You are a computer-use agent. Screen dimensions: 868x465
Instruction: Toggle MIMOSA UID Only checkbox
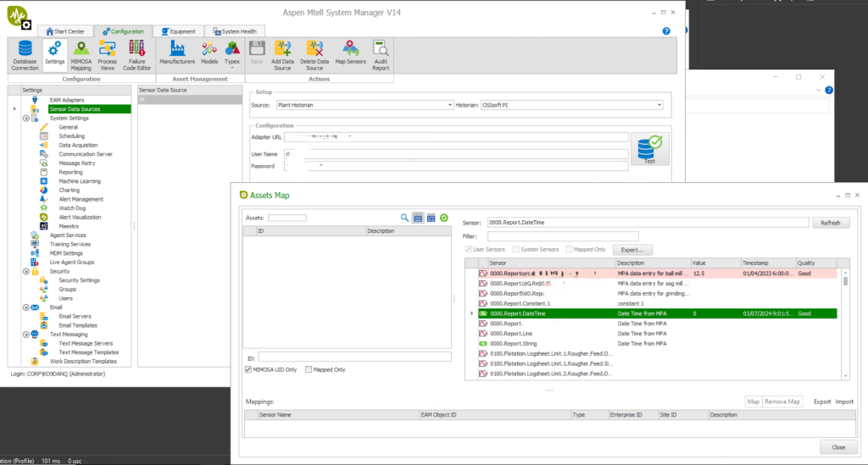(x=248, y=369)
